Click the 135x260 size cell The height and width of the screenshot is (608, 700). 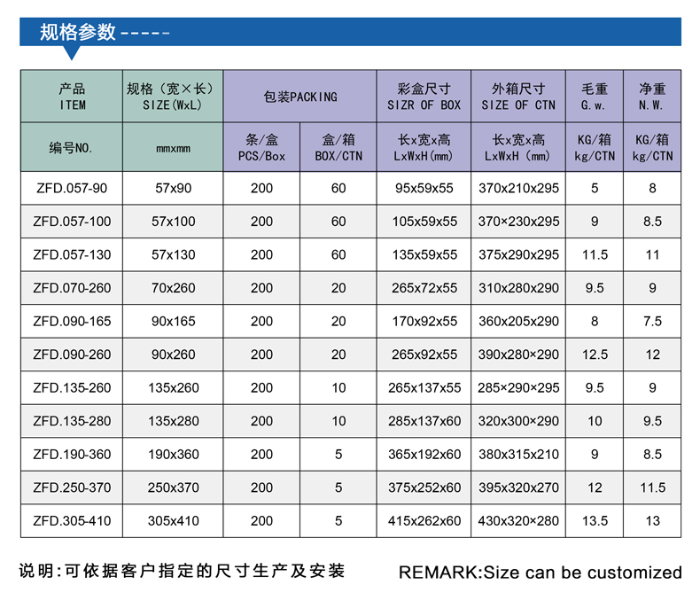[173, 388]
